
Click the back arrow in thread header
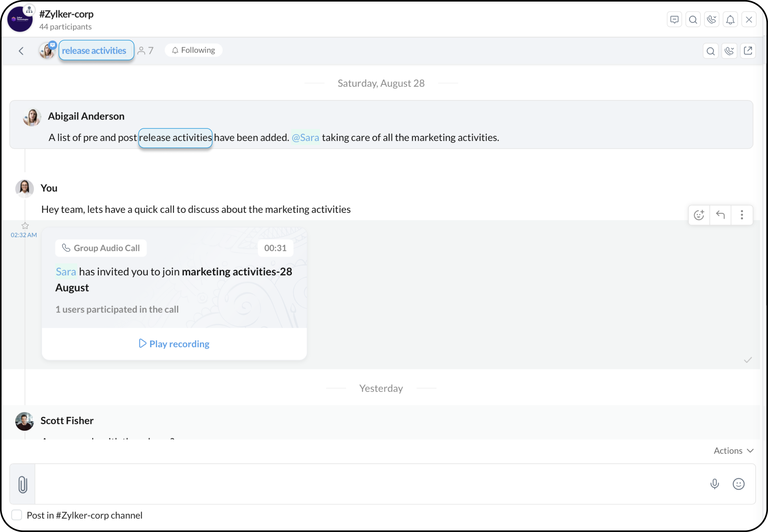coord(21,51)
